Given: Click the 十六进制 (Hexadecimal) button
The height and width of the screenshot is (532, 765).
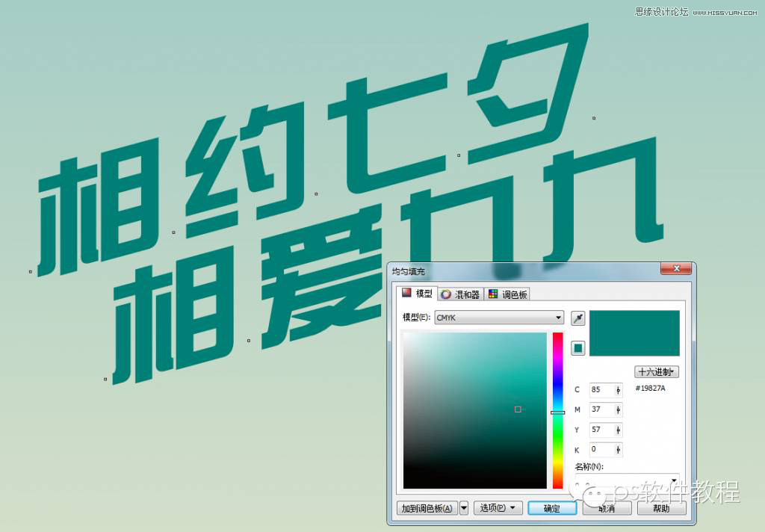Looking at the screenshot, I should (656, 371).
